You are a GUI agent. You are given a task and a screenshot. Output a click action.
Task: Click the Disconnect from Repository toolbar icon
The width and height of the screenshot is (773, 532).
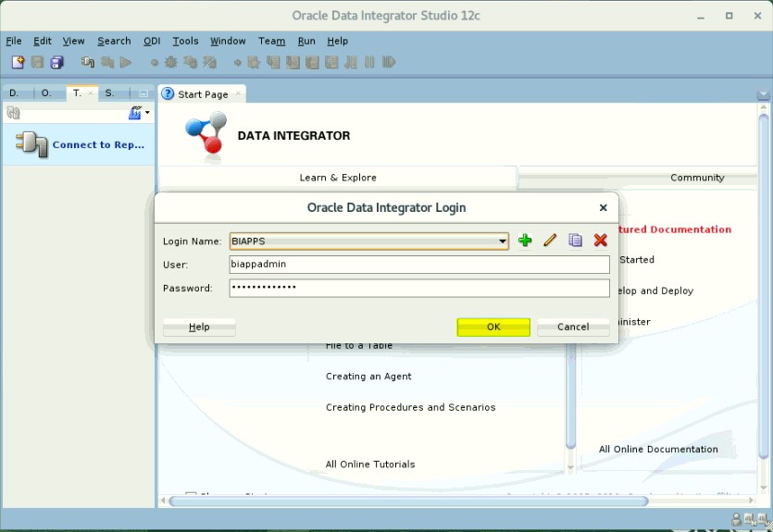click(107, 62)
